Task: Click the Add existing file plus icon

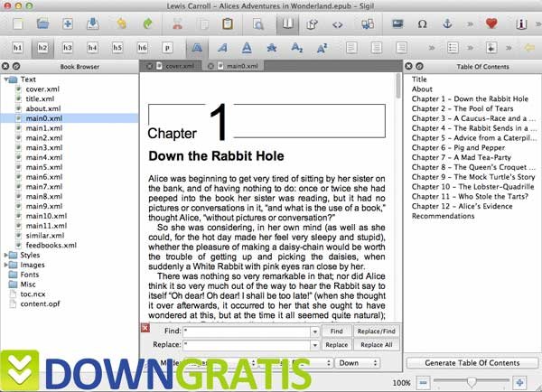Action: point(68,23)
